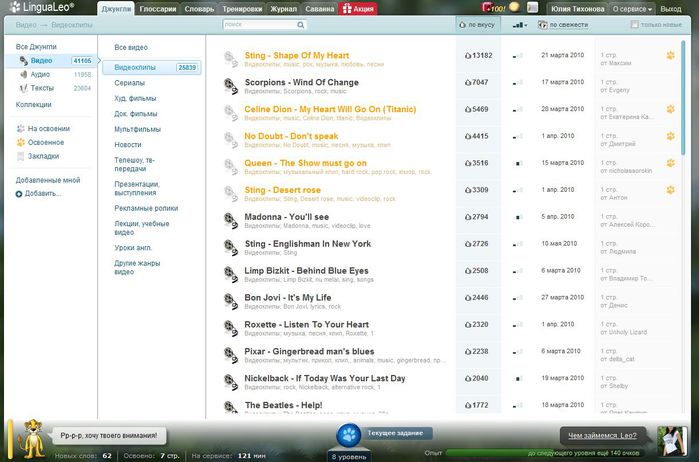Click the gold coin icon in header
The height and width of the screenshot is (462, 699).
click(x=514, y=7)
